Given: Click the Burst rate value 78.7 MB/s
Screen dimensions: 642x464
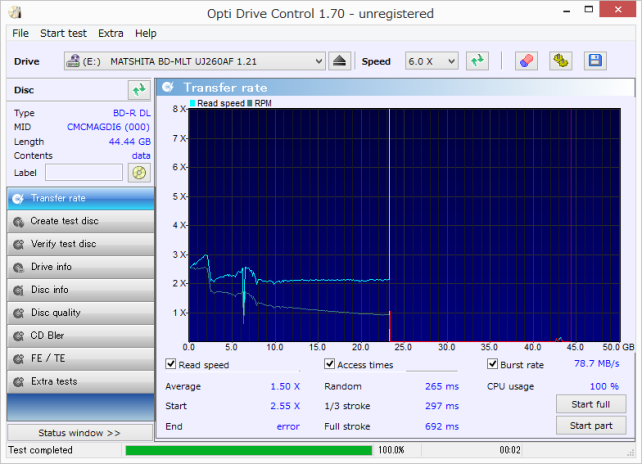Looking at the screenshot, I should point(597,364).
